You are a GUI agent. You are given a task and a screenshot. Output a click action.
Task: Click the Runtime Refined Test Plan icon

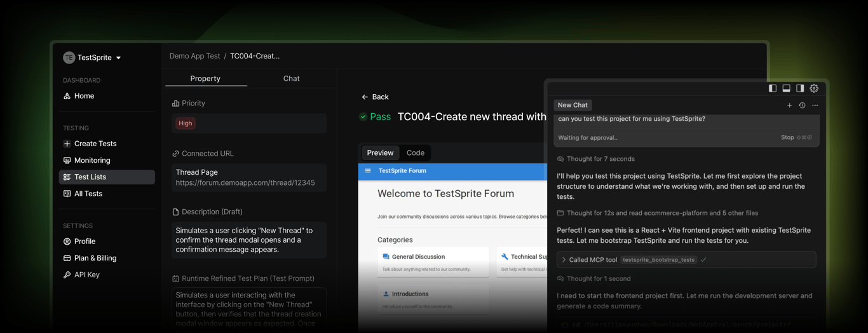[175, 278]
